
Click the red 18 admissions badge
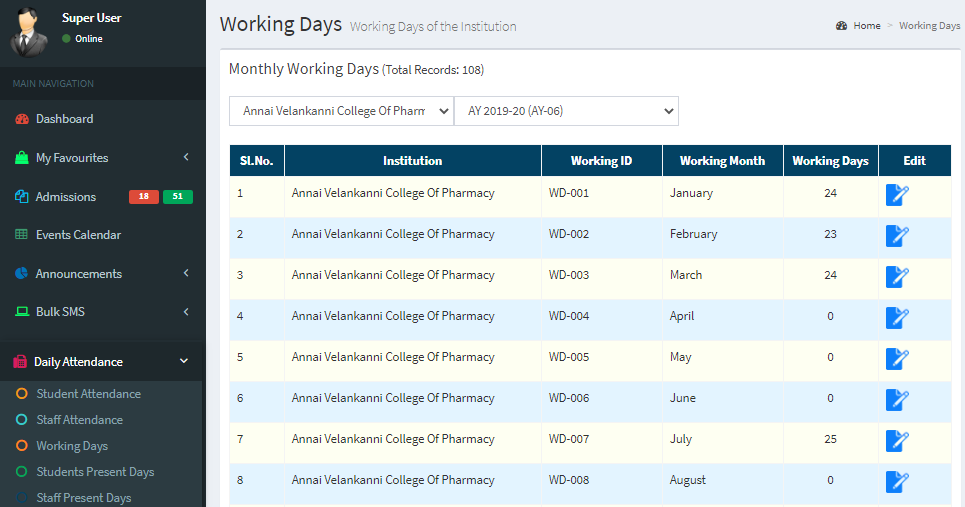143,196
